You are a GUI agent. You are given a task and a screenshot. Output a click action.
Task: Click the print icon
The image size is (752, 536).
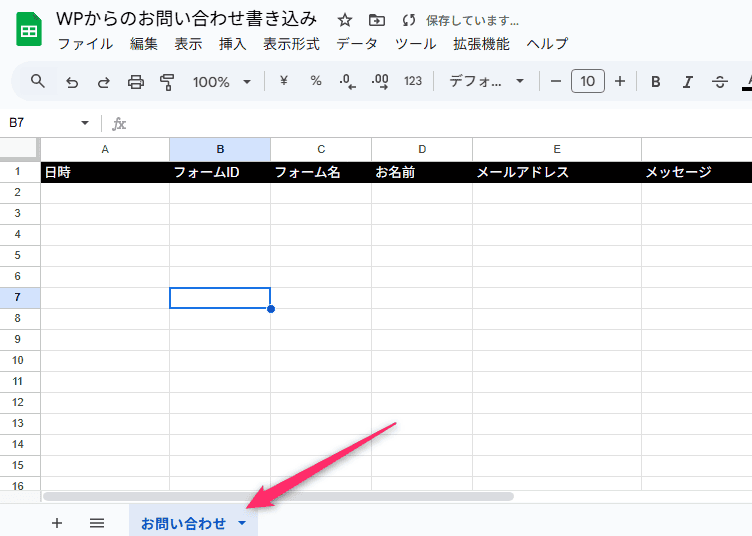coord(136,82)
